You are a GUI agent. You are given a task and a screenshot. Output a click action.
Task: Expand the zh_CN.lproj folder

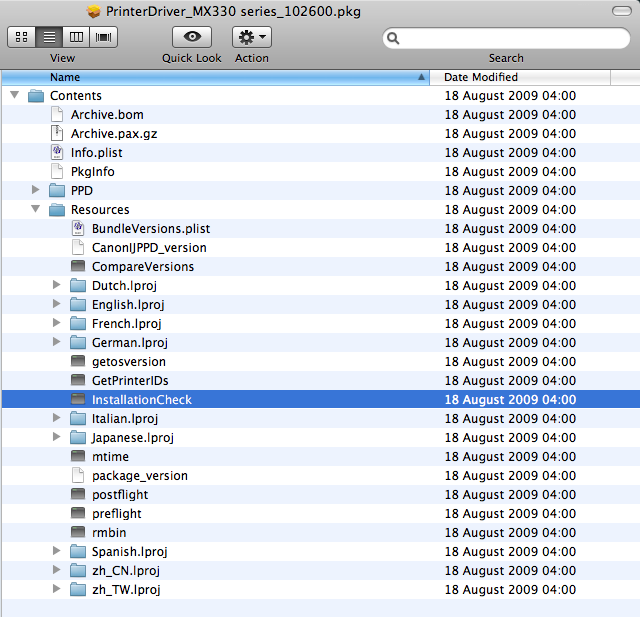pyautogui.click(x=56, y=570)
